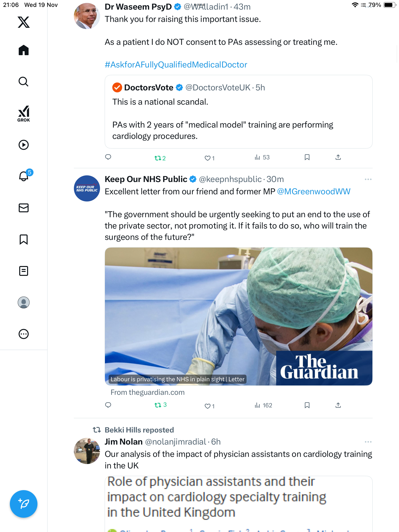Bookmark the Keep Our NHS Public post
This screenshot has height=532, width=399.
coord(307,405)
